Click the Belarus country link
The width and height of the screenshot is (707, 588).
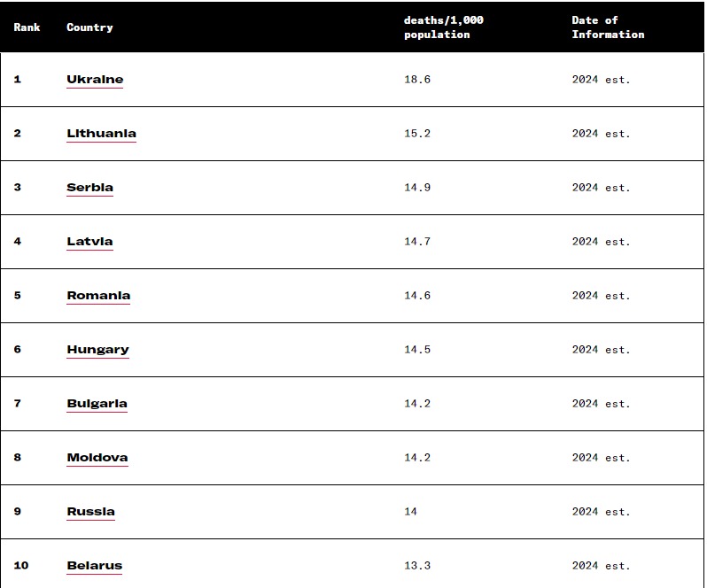pos(94,566)
